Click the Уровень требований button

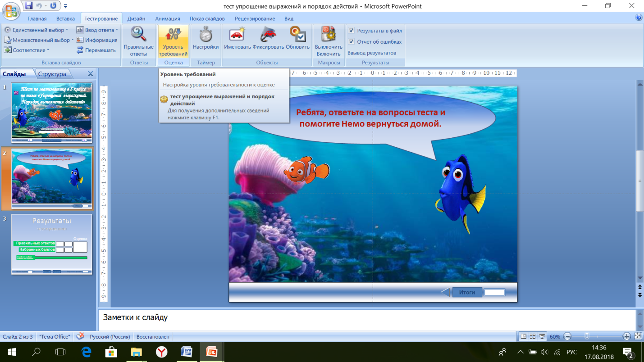tap(173, 41)
